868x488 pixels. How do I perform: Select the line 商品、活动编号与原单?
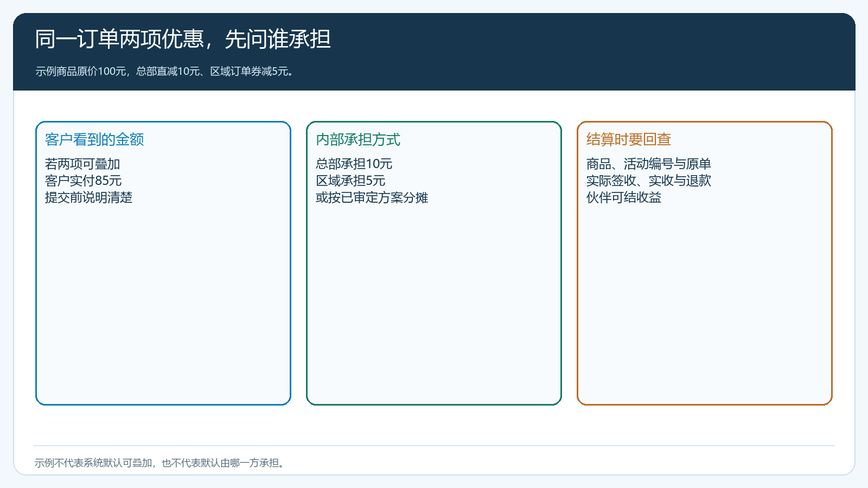coord(649,164)
